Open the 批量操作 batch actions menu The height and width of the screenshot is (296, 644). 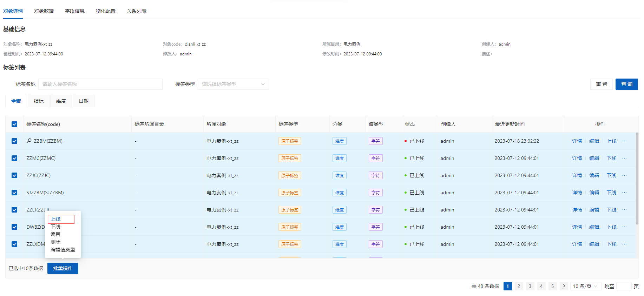(63, 268)
